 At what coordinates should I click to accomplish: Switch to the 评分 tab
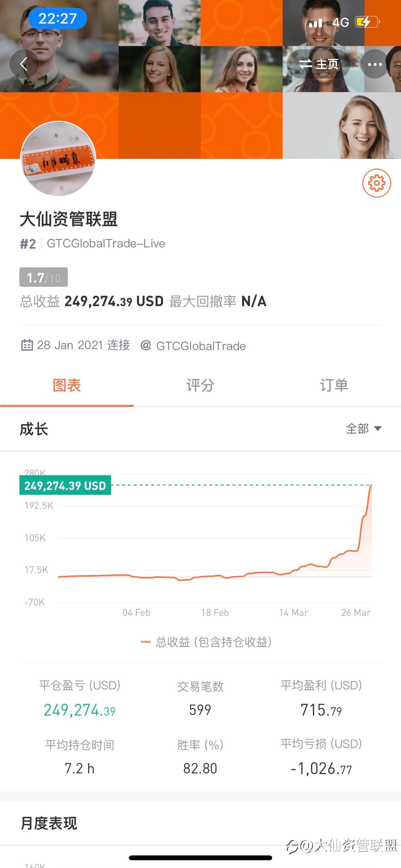pyautogui.click(x=200, y=386)
